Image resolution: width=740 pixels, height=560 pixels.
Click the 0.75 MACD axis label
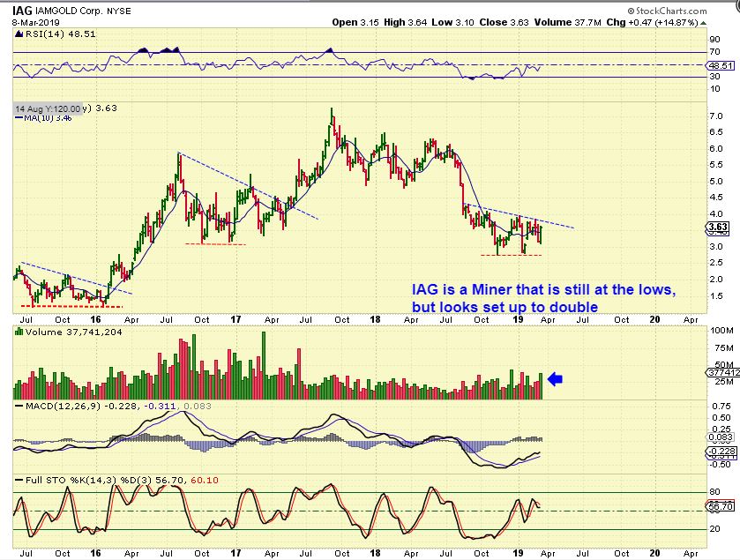tap(721, 407)
